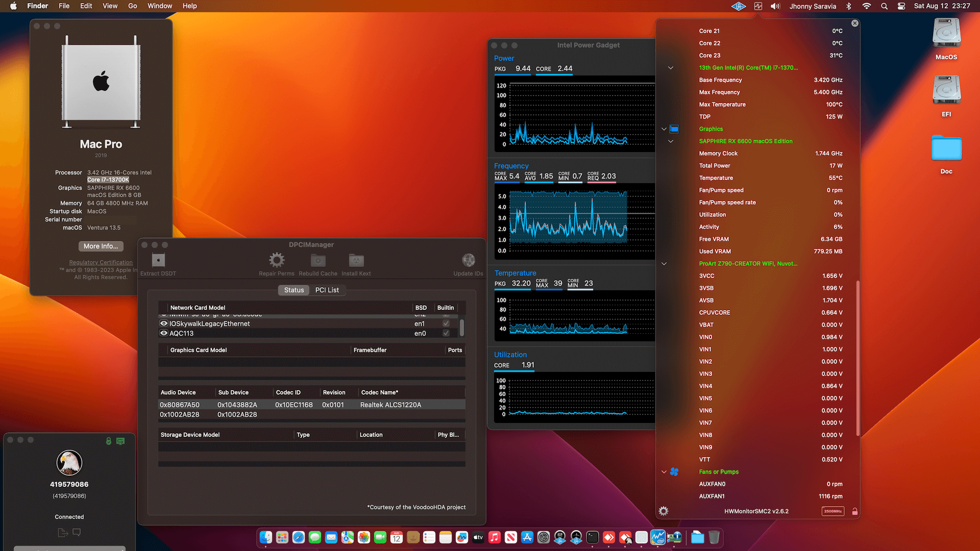Select the MacOS drive on desktop

click(x=946, y=40)
